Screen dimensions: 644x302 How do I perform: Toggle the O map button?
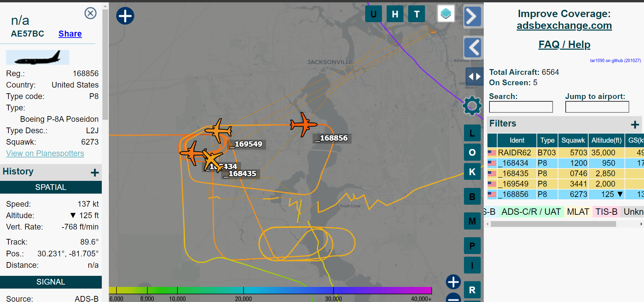pos(472,152)
